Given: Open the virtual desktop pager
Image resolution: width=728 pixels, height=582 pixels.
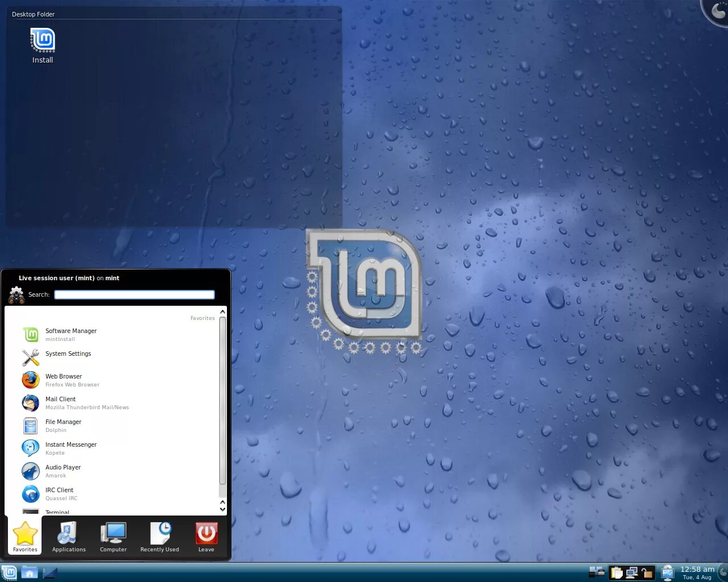Looking at the screenshot, I should (x=597, y=572).
